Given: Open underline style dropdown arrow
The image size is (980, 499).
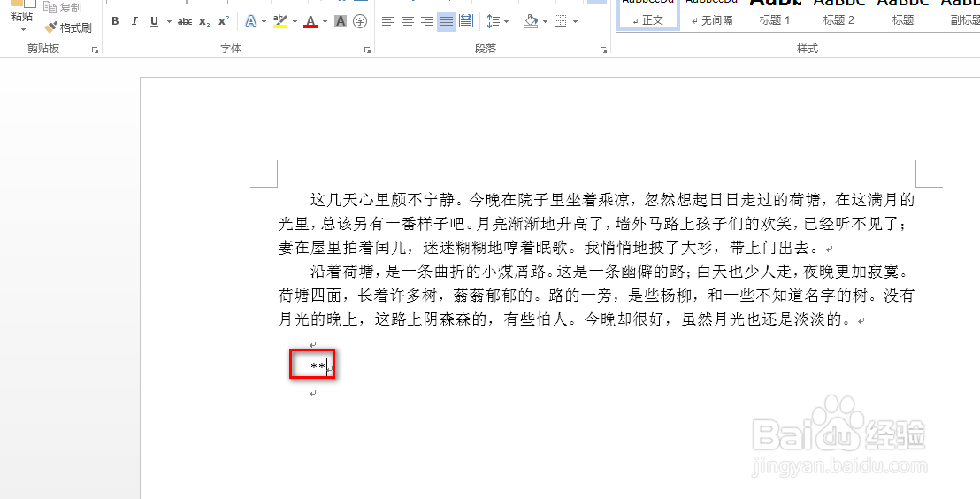Looking at the screenshot, I should click(x=169, y=22).
